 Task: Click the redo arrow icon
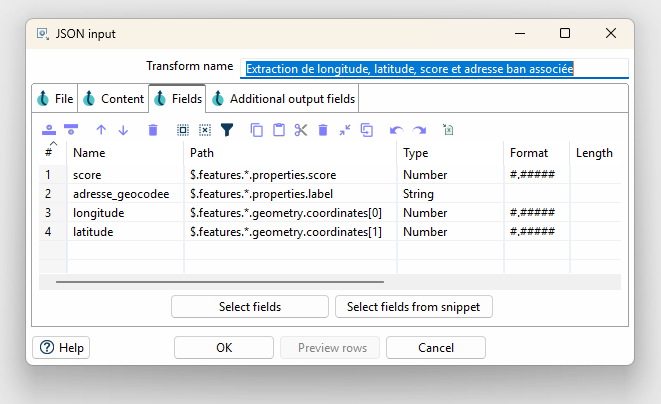[x=419, y=130]
